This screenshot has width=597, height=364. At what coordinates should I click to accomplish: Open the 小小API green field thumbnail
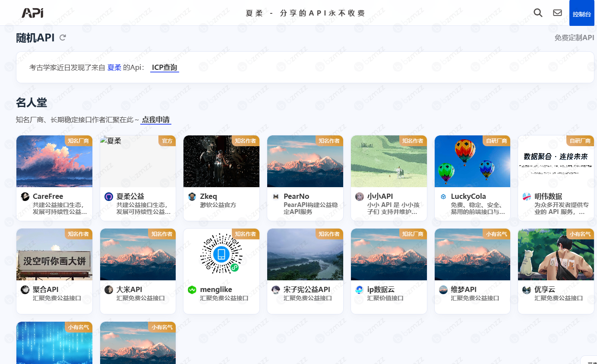click(389, 161)
